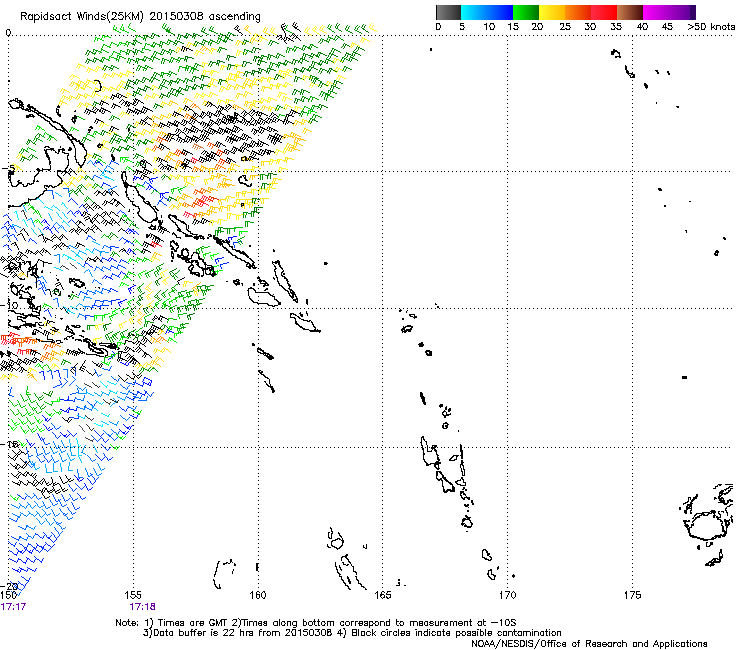The image size is (740, 650).
Task: Click the note line '3)Data buffer is 22 hrs'
Action: click(x=352, y=633)
